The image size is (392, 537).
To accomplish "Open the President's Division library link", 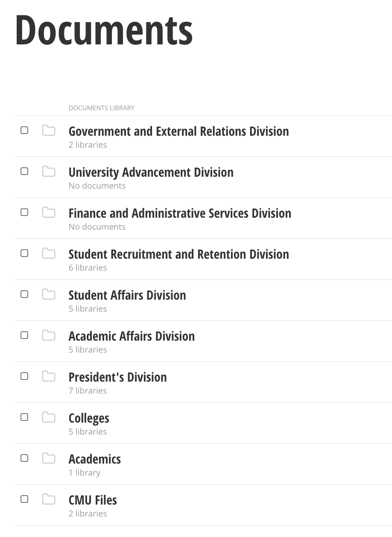I will pos(117,377).
